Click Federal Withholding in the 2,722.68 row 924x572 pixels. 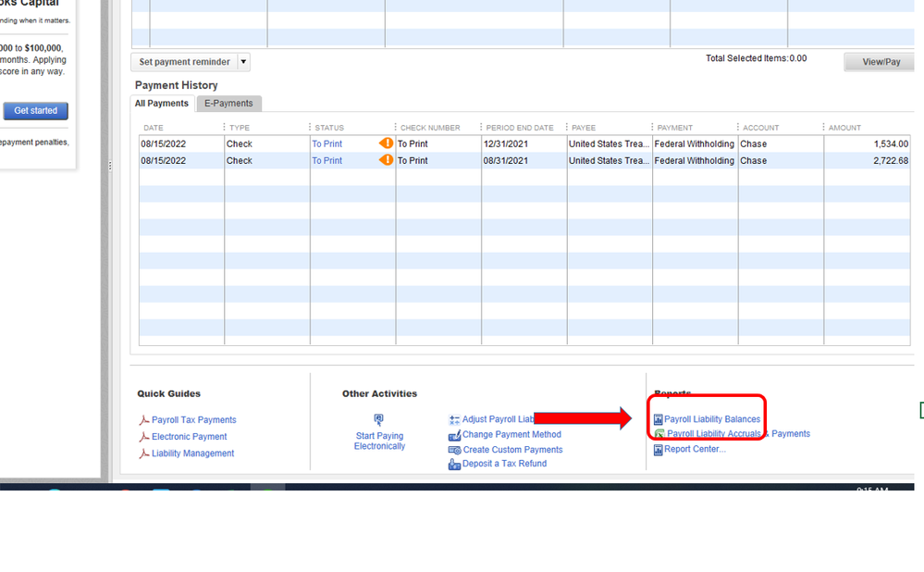pos(695,160)
